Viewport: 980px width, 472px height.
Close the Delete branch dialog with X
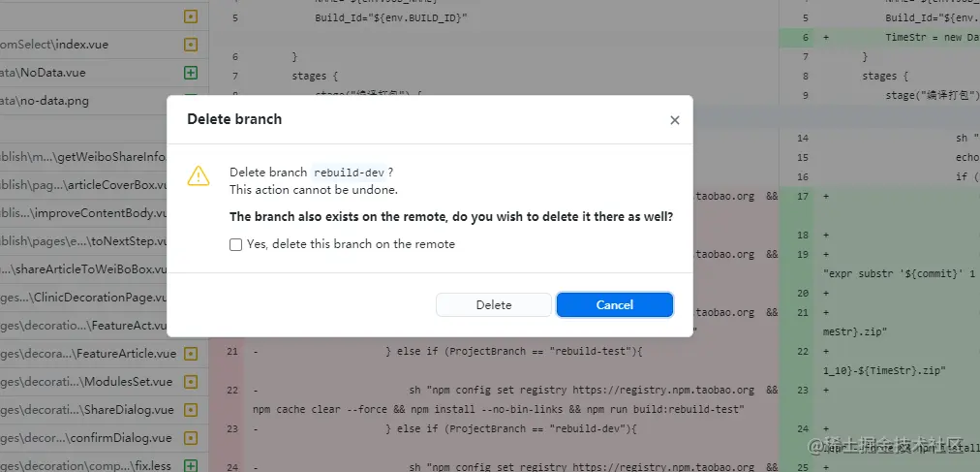674,120
